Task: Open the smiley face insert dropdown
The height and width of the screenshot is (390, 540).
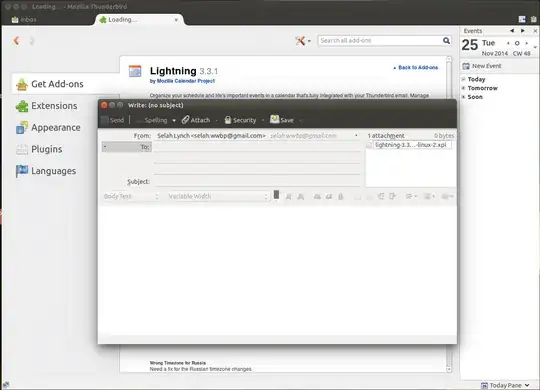Action: 447,196
